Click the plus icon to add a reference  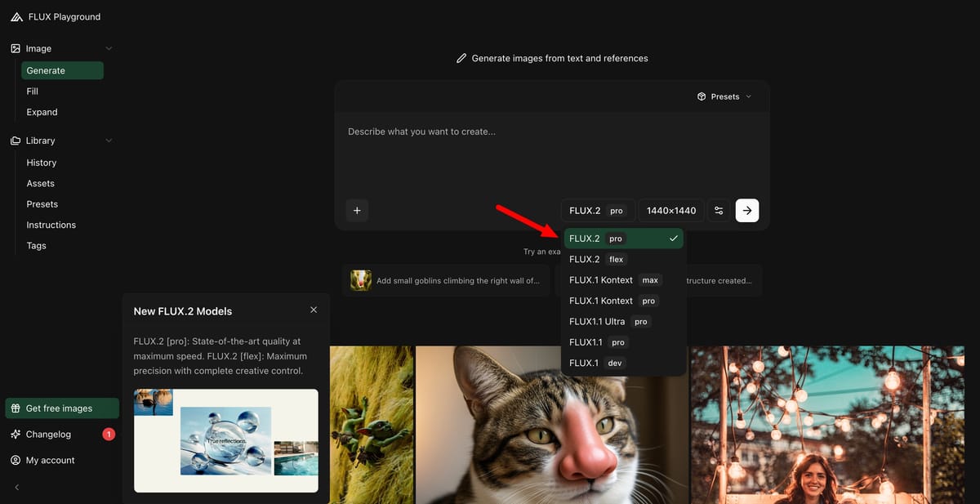(x=357, y=210)
